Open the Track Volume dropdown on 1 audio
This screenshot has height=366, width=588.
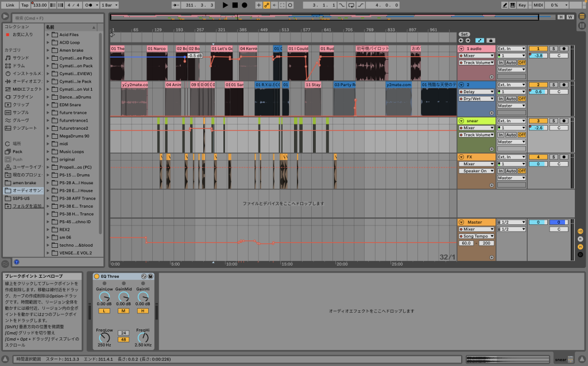[476, 63]
